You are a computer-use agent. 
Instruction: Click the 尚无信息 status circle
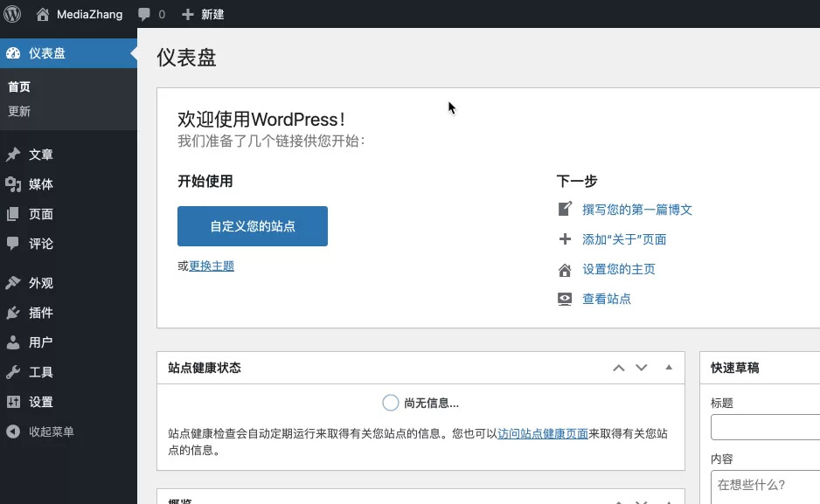[390, 403]
